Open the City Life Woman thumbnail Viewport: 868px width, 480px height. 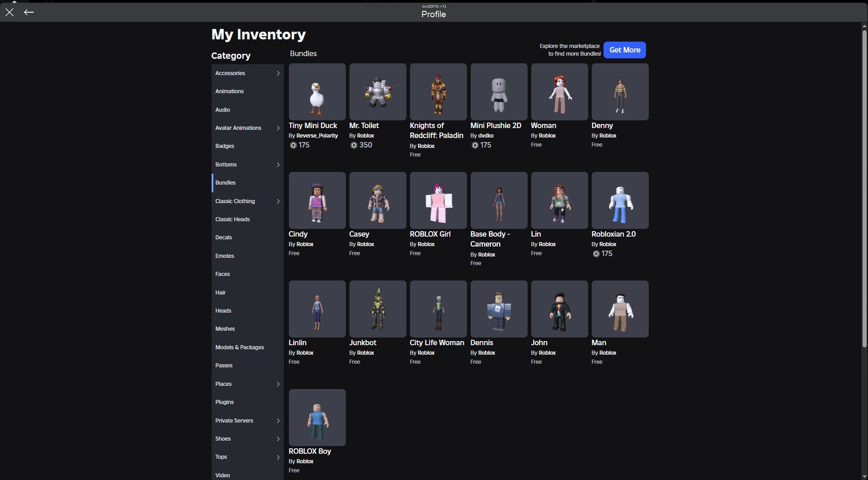coord(438,309)
